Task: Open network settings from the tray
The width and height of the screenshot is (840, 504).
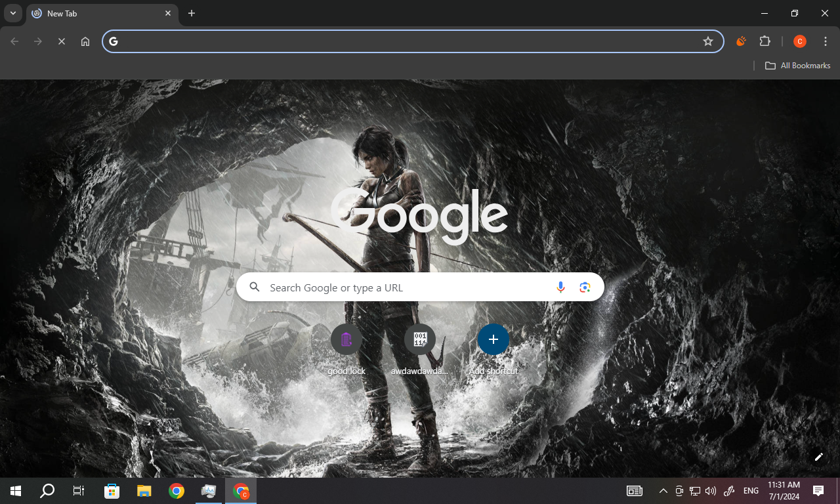Action: 695,491
